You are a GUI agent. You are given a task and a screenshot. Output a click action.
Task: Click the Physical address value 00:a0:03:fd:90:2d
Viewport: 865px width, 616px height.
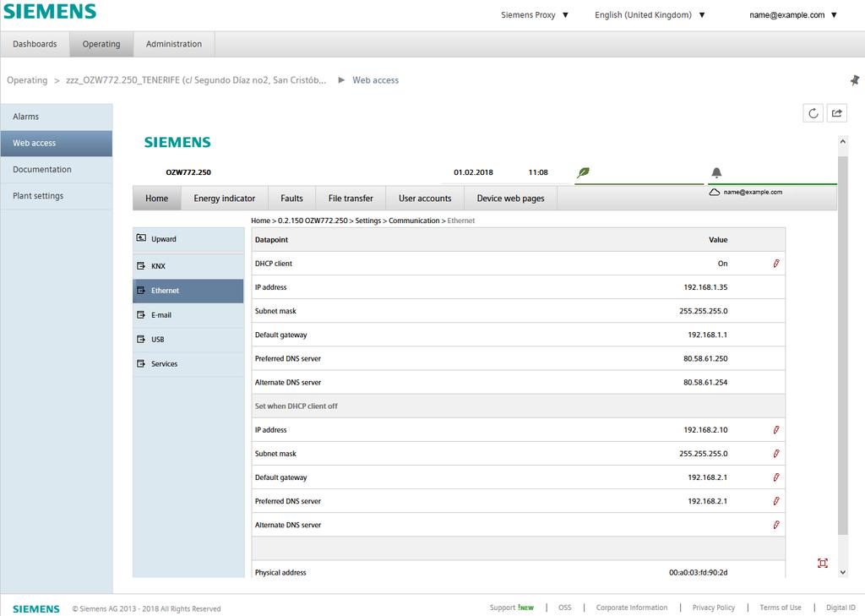[699, 572]
